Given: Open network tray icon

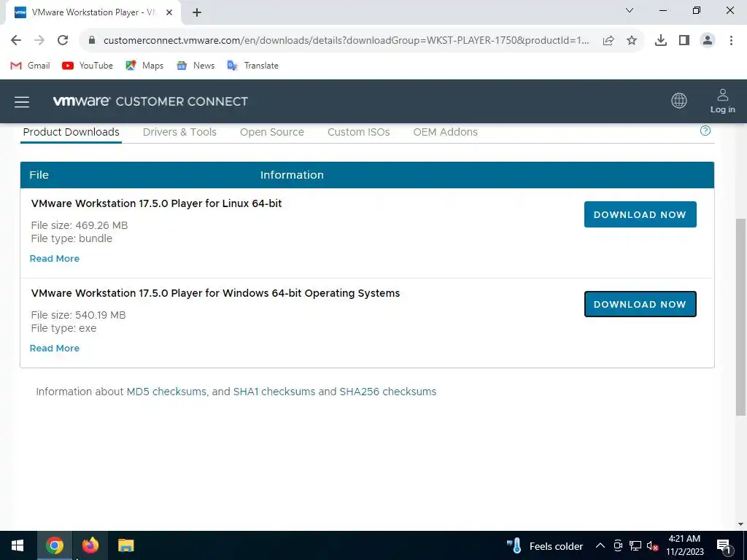Looking at the screenshot, I should coord(635,545).
